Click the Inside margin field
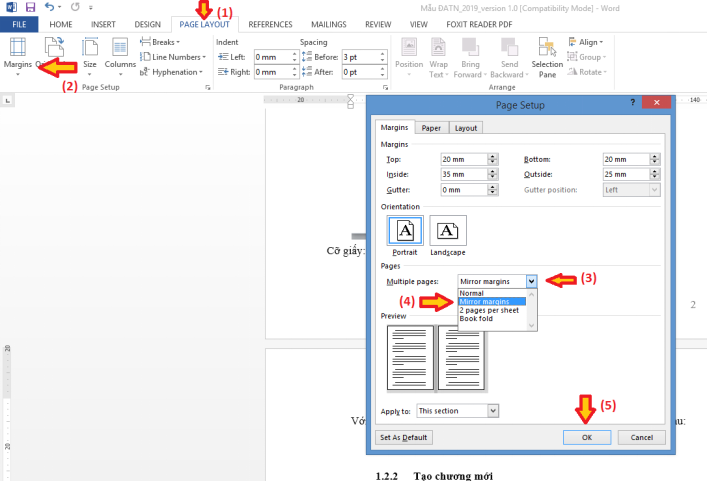Viewport: 708px width, 482px height. point(464,174)
